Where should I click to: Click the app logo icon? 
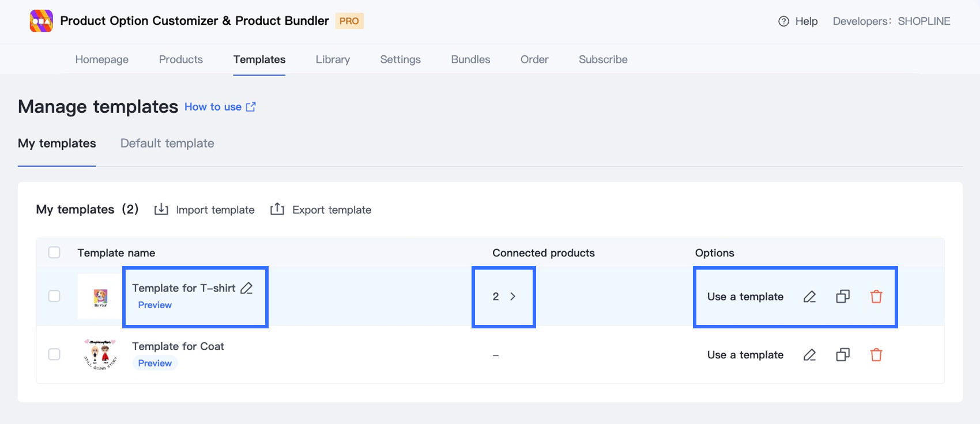click(x=42, y=21)
